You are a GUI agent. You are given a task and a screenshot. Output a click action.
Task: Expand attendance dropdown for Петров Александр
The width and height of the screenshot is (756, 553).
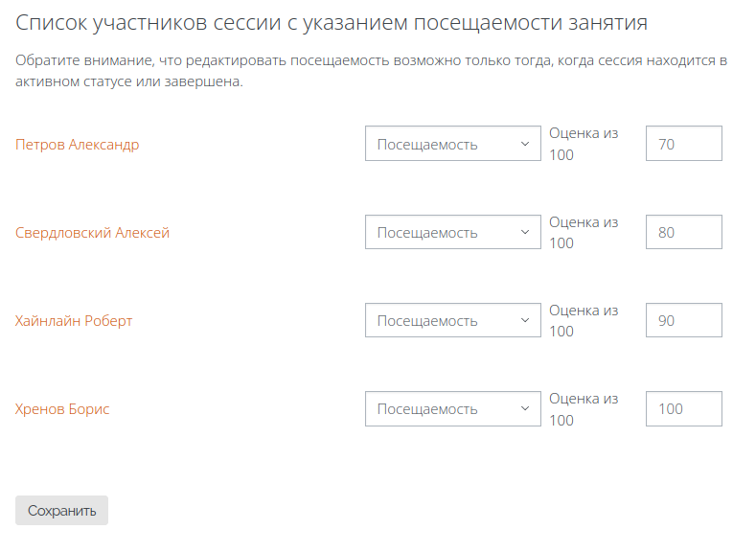(452, 144)
